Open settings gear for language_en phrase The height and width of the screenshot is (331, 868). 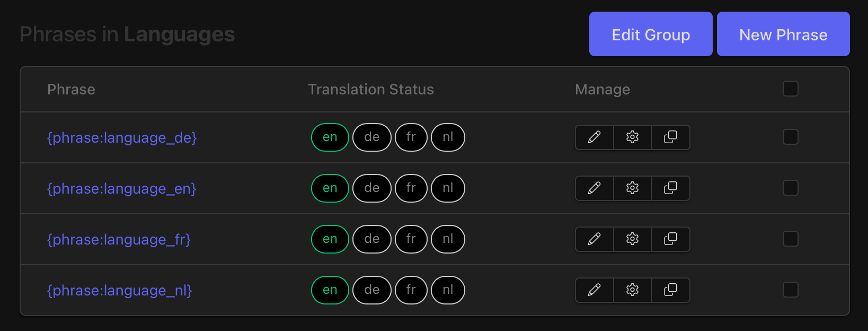pyautogui.click(x=633, y=188)
